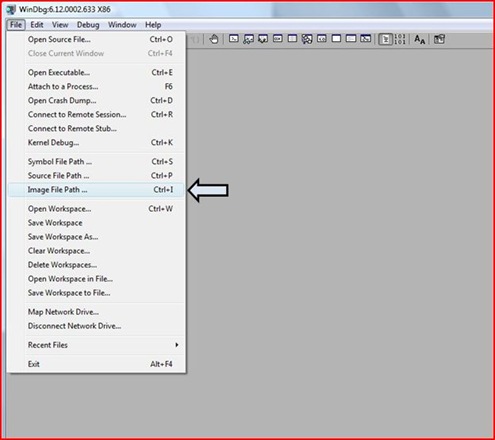The width and height of the screenshot is (495, 440).
Task: Click the WinDbg title bar app icon
Action: [x=11, y=9]
